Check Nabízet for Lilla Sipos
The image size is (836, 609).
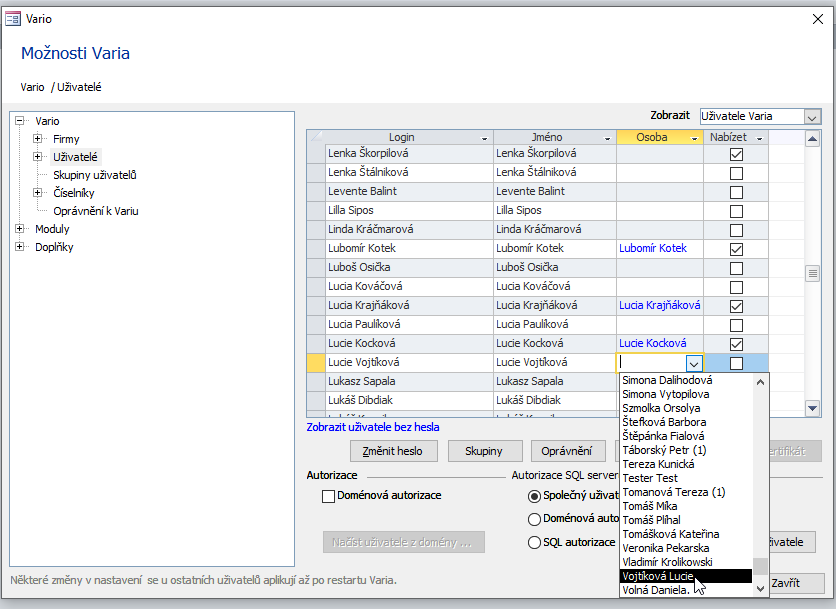[736, 212]
